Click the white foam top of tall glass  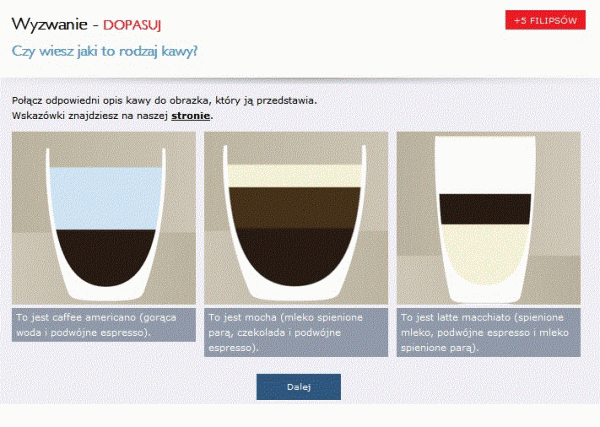[x=485, y=165]
